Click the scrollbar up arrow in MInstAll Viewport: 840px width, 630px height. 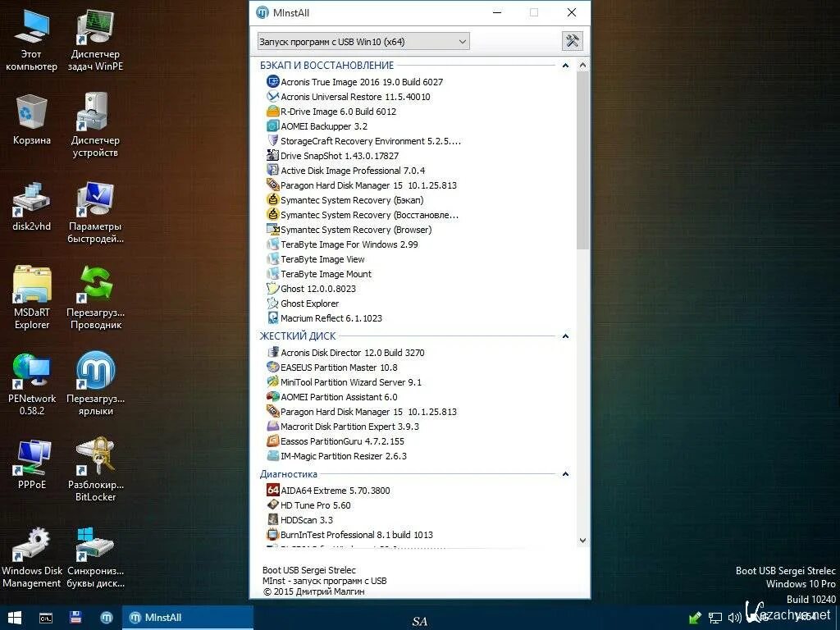(x=583, y=66)
